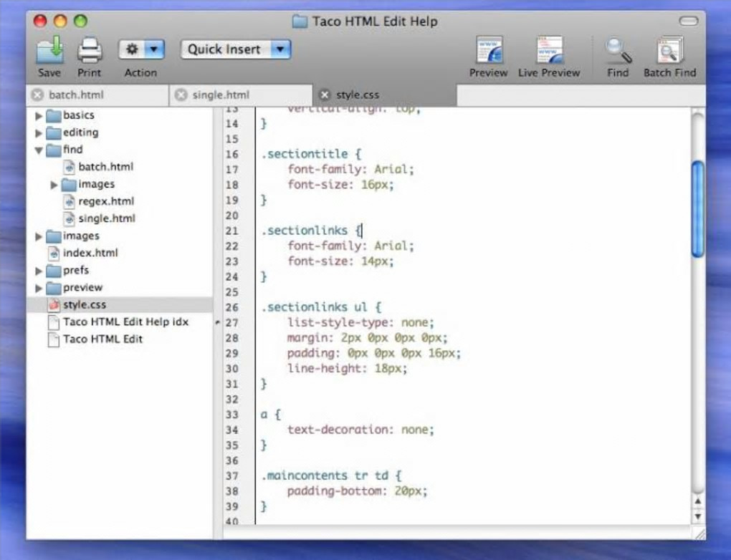Click the Print toolbar icon

[90, 50]
